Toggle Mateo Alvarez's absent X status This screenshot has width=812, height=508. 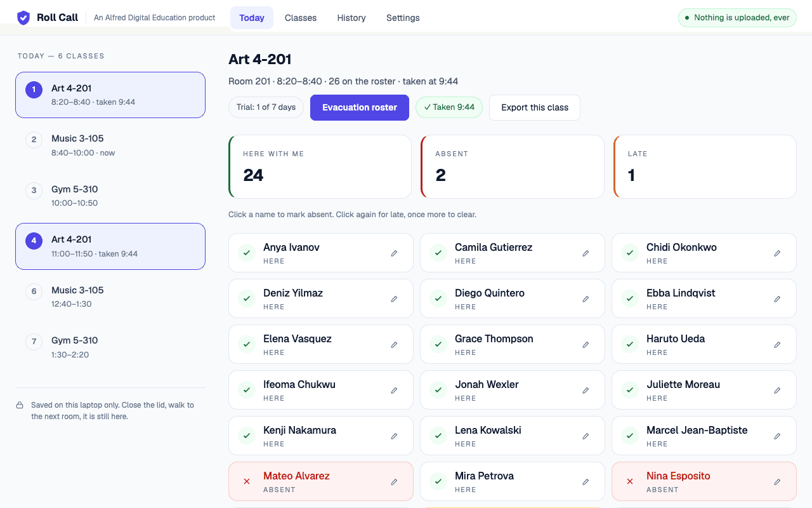click(x=247, y=481)
